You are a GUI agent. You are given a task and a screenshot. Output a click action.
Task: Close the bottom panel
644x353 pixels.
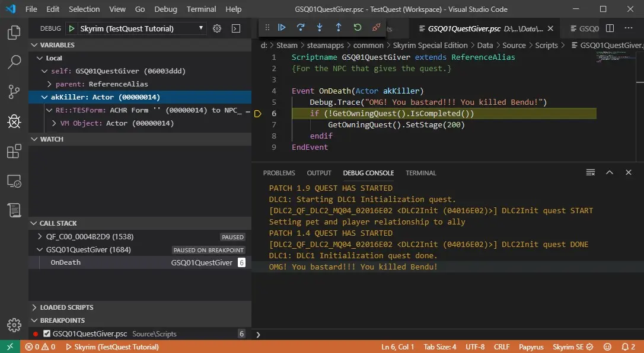coord(629,172)
